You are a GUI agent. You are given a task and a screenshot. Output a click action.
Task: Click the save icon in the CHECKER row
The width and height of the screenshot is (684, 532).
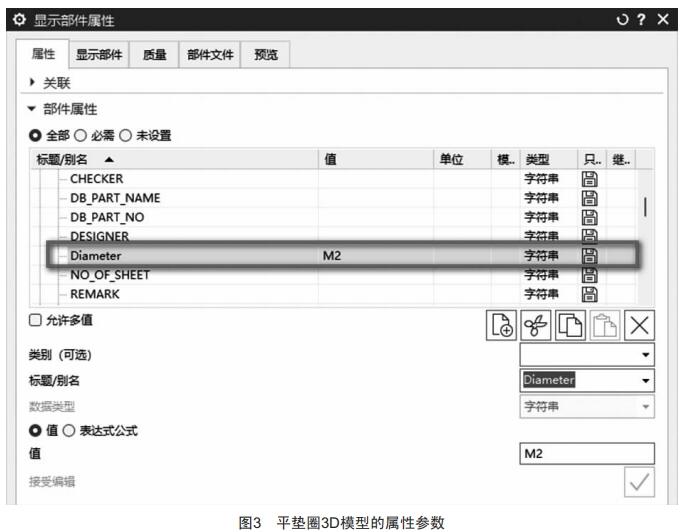point(589,179)
